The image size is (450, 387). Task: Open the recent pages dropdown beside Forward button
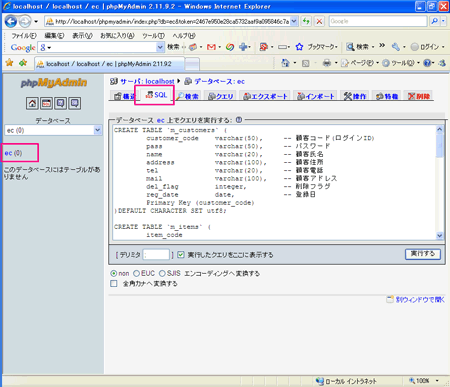point(36,22)
